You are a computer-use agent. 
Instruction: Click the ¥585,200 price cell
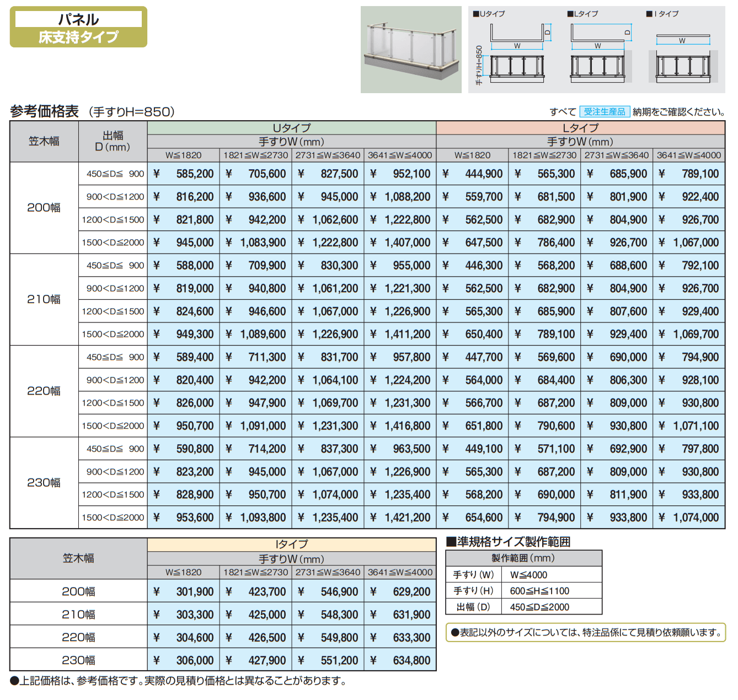tap(183, 174)
